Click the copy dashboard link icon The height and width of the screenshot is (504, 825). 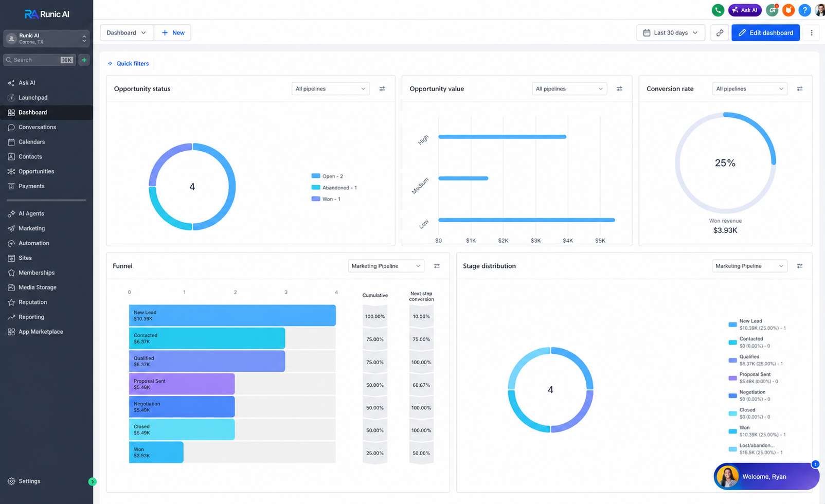pos(720,32)
